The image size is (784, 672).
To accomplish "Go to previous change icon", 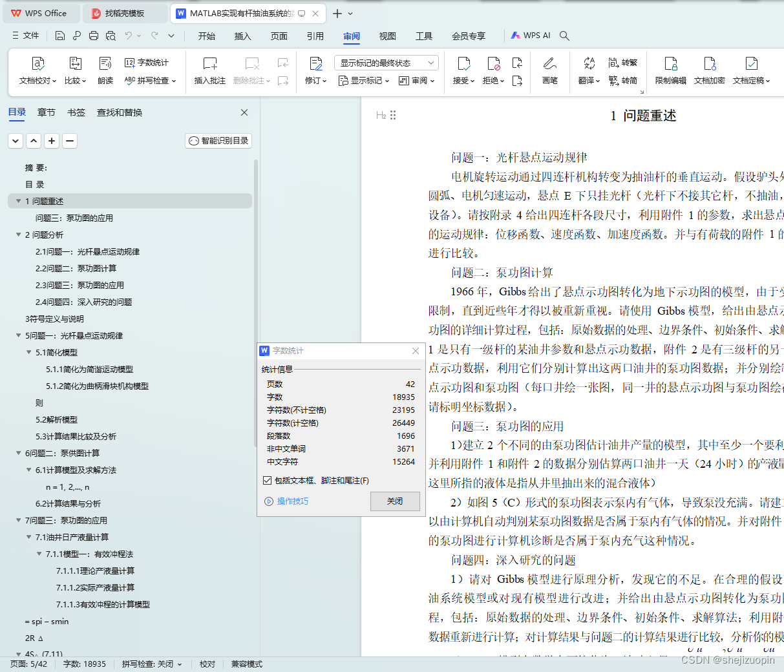I will (x=517, y=63).
